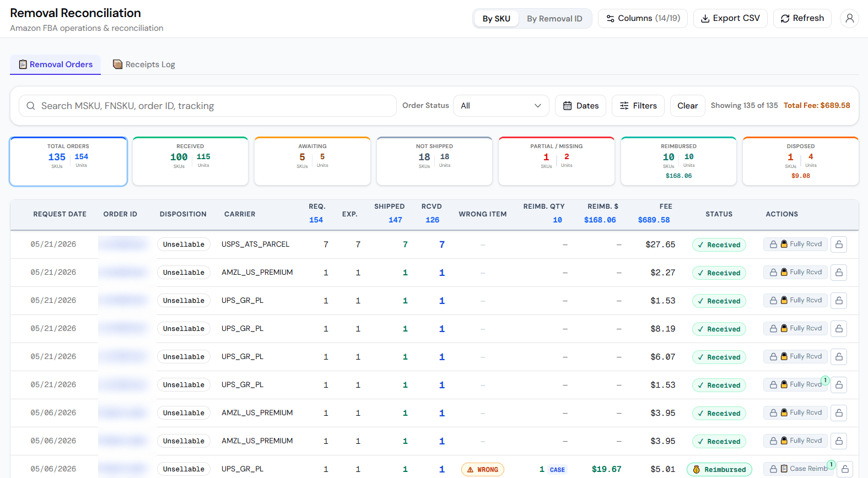Click Fully Rcvd lock in USPS_ATS_PARCEL row
Screen dimensions: 868x478
(795, 244)
